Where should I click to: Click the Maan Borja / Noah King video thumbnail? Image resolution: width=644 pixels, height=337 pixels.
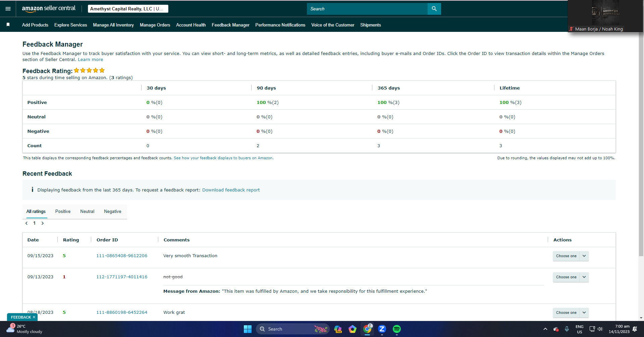pos(605,16)
